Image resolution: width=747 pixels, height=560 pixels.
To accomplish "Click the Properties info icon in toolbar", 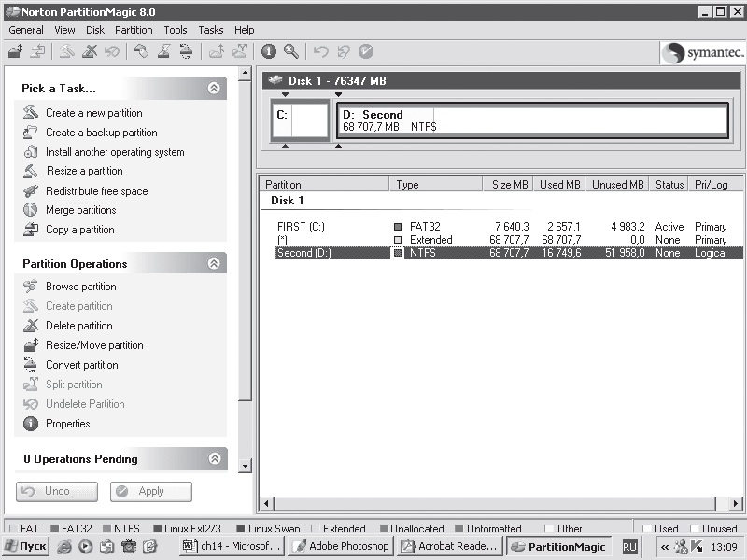I will tap(269, 51).
